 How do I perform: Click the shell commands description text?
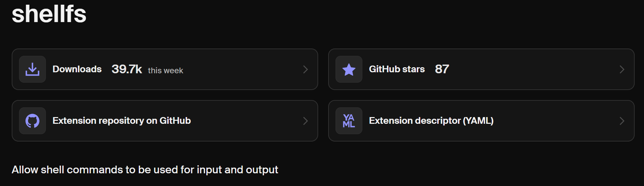(x=145, y=170)
